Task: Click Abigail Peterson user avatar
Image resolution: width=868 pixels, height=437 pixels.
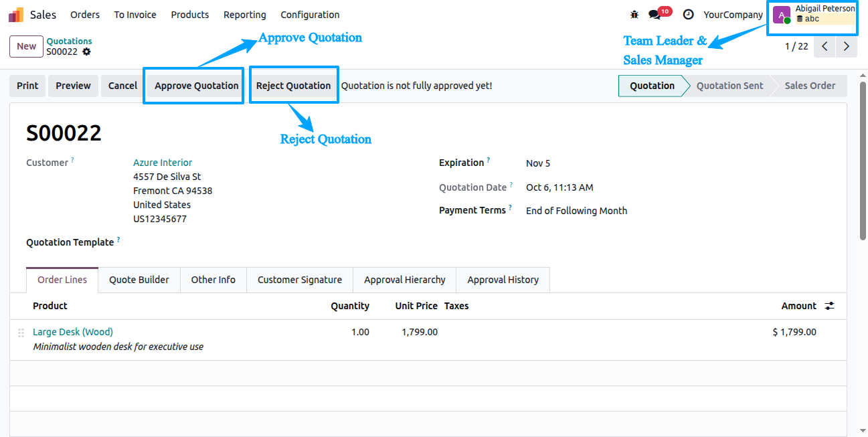Action: click(x=782, y=15)
